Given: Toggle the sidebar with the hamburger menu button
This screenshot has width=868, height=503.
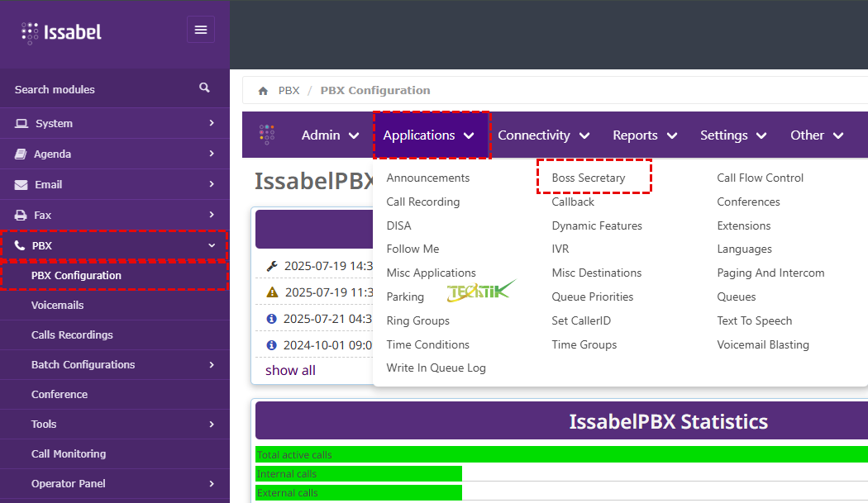Looking at the screenshot, I should tap(201, 30).
